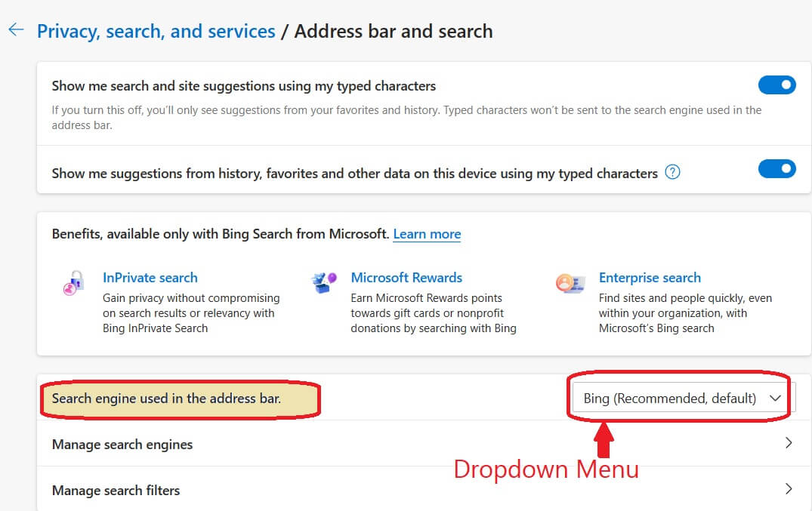Image resolution: width=812 pixels, height=511 pixels.
Task: Turn off suggestions from history and favorites
Action: [777, 168]
